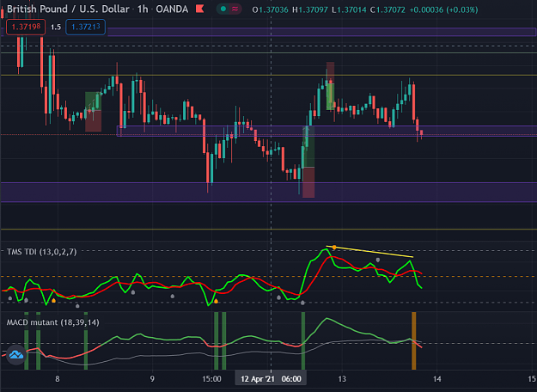Click the low value L1.37014
Image resolution: width=537 pixels, height=392 pixels.
[x=349, y=9]
